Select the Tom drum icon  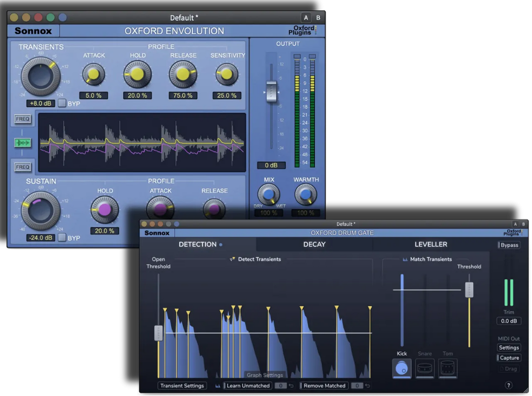447,369
